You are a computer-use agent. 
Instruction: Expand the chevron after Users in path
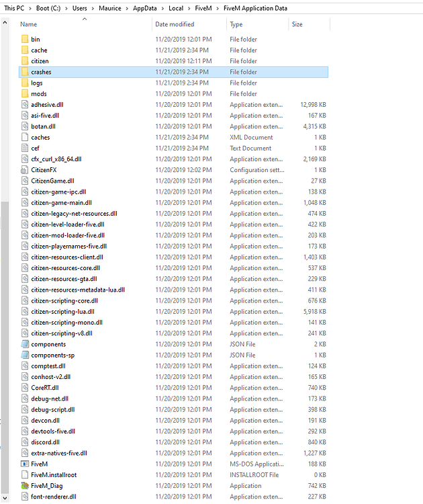[x=93, y=8]
